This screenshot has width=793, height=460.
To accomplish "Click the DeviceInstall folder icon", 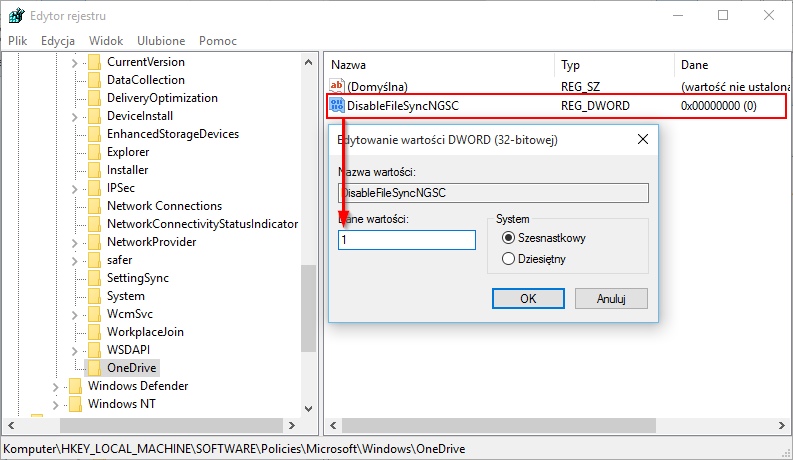I will pyautogui.click(x=94, y=116).
